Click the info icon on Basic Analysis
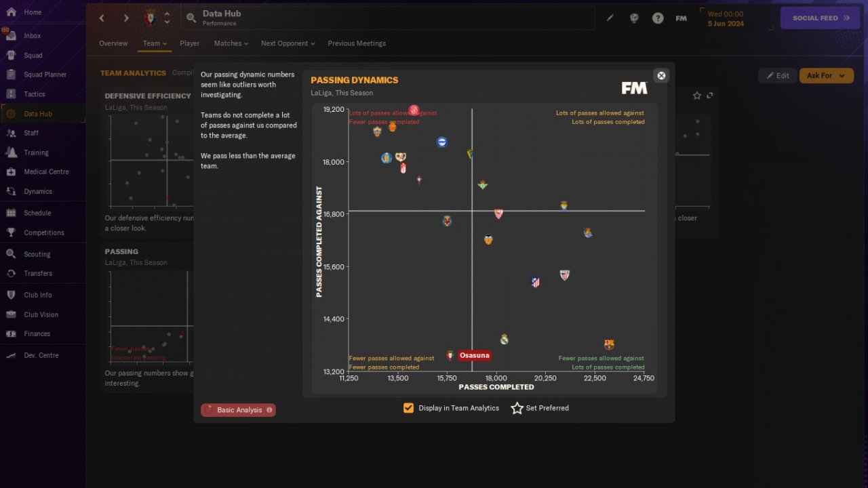Screen dimensions: 868x488 coord(269,410)
